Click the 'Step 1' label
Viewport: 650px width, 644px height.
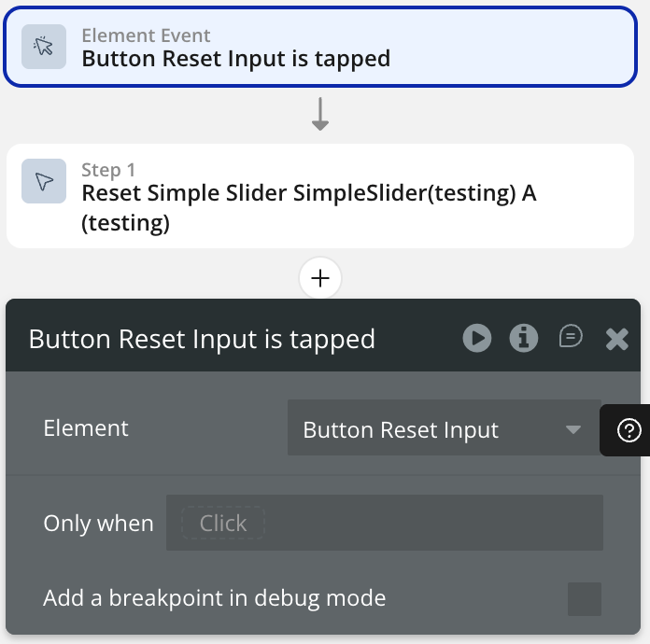pos(108,170)
